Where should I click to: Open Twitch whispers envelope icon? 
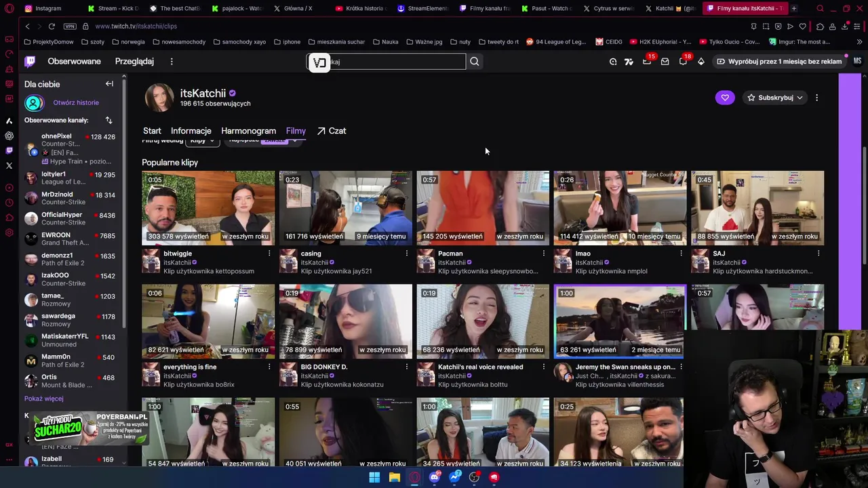pos(665,62)
